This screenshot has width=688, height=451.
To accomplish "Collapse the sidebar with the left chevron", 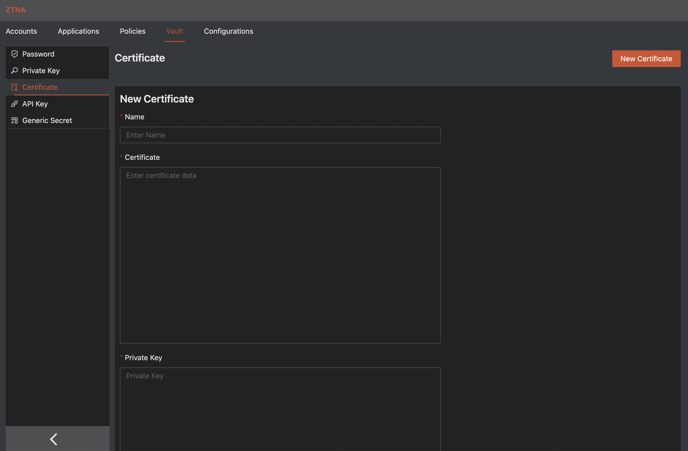I will pyautogui.click(x=54, y=439).
